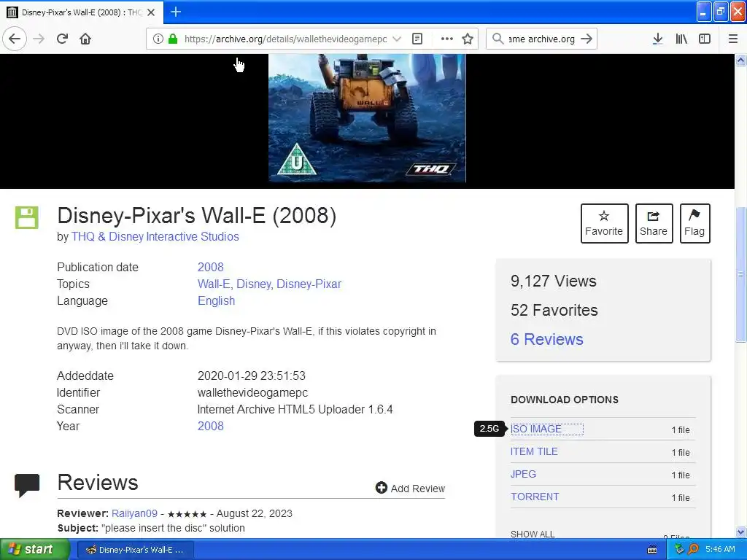Open THQ & Disney Interactive Studios link
Image resolution: width=747 pixels, height=560 pixels.
[x=155, y=237]
